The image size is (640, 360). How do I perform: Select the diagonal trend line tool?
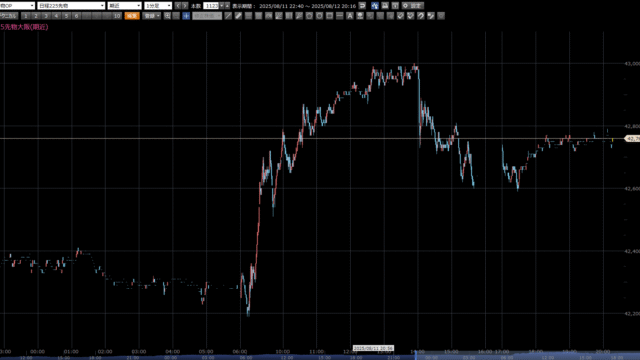(x=228, y=16)
